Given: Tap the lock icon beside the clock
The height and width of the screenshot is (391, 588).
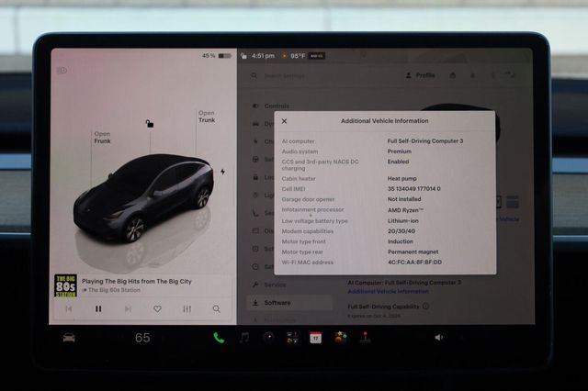Looking at the screenshot, I should click(x=243, y=56).
